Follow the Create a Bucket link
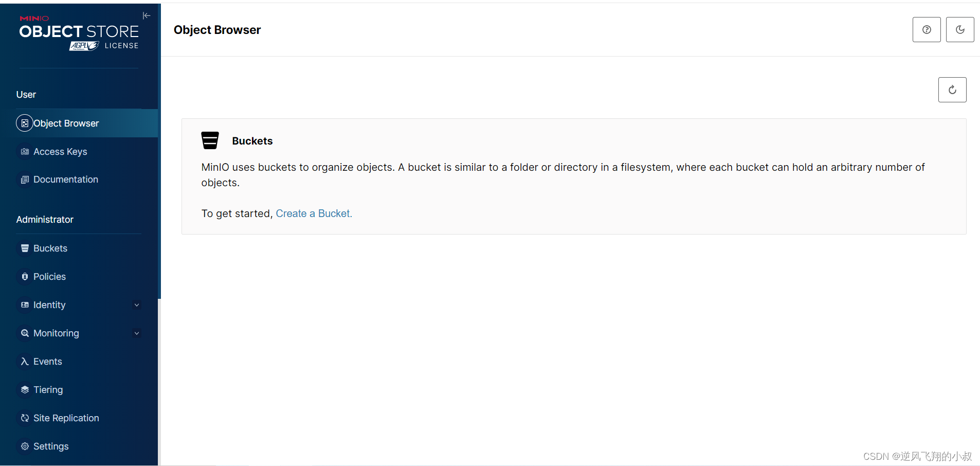This screenshot has width=980, height=466. (314, 213)
